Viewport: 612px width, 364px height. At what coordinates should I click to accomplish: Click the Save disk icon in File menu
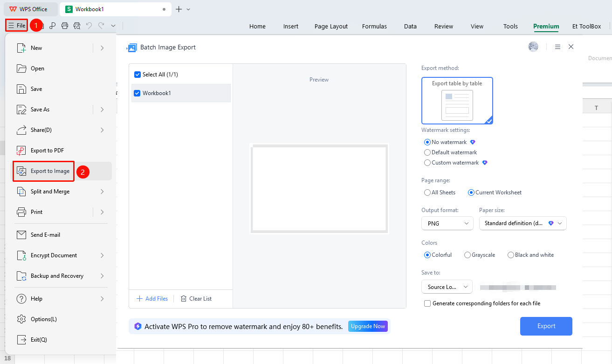[21, 89]
